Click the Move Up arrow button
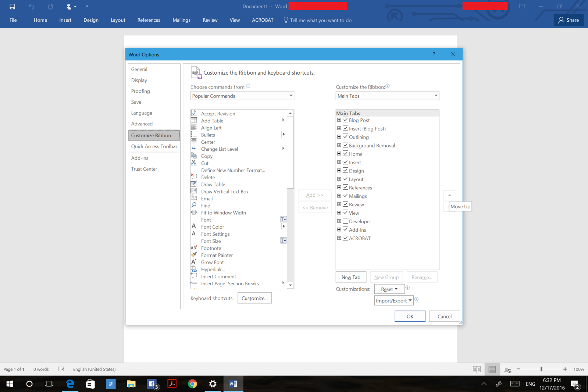Viewport: 588px width, 392px height. pyautogui.click(x=449, y=195)
